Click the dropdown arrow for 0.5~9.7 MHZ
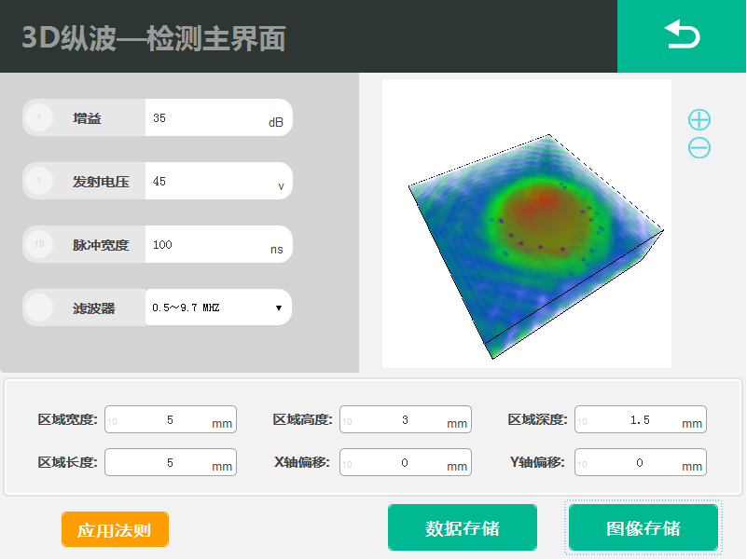 tap(278, 307)
